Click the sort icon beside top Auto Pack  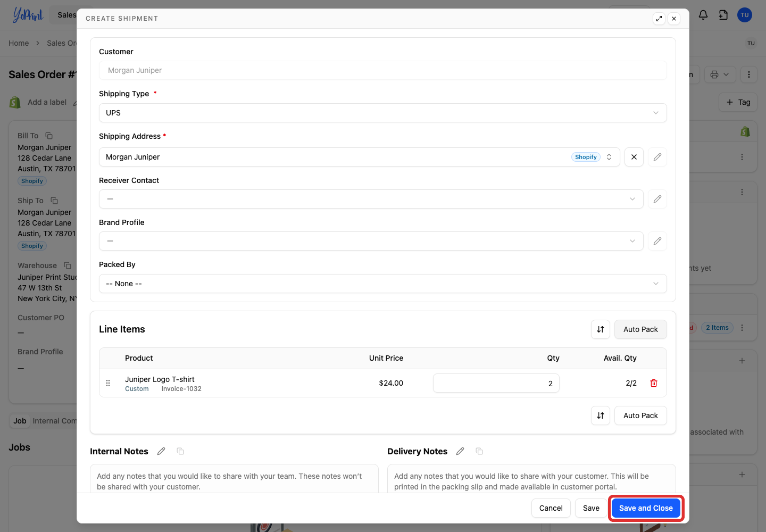[601, 329]
